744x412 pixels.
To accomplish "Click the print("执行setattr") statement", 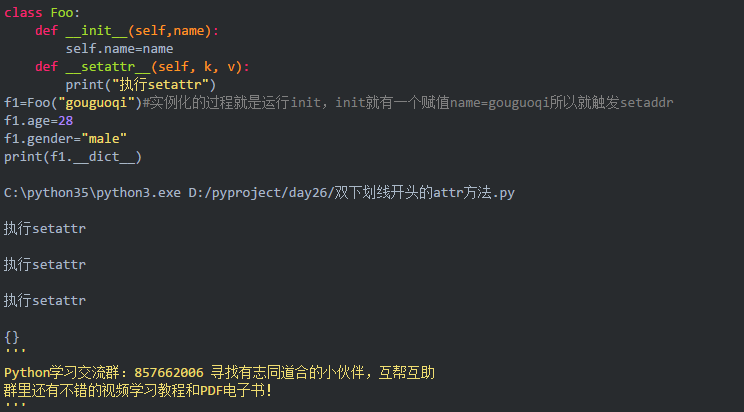I will tap(141, 85).
